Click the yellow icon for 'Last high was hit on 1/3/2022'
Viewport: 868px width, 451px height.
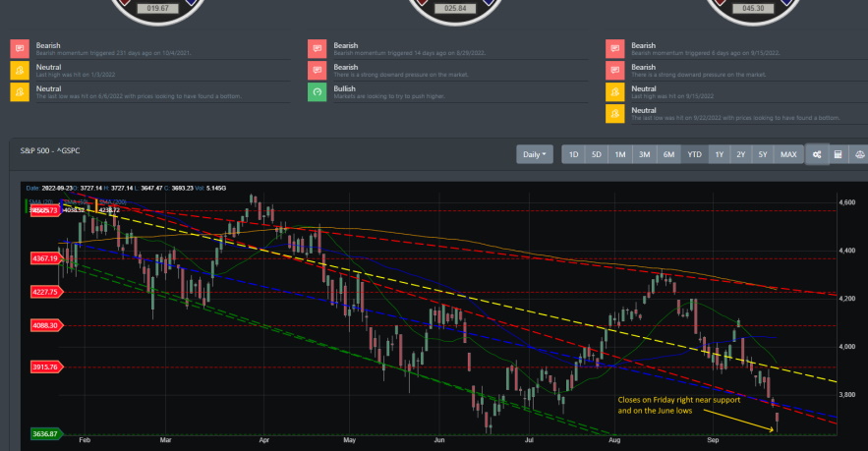[x=20, y=71]
